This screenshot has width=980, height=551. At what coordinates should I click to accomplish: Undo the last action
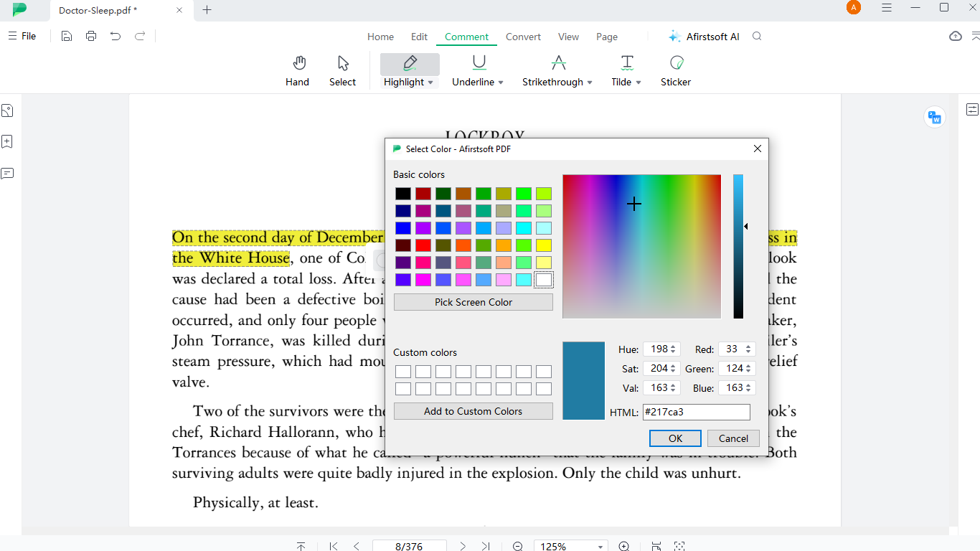[x=116, y=36]
